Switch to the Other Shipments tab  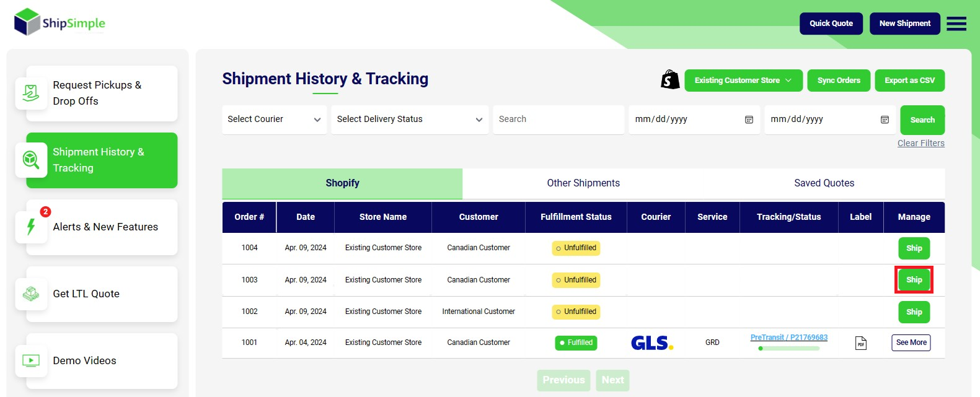point(583,183)
